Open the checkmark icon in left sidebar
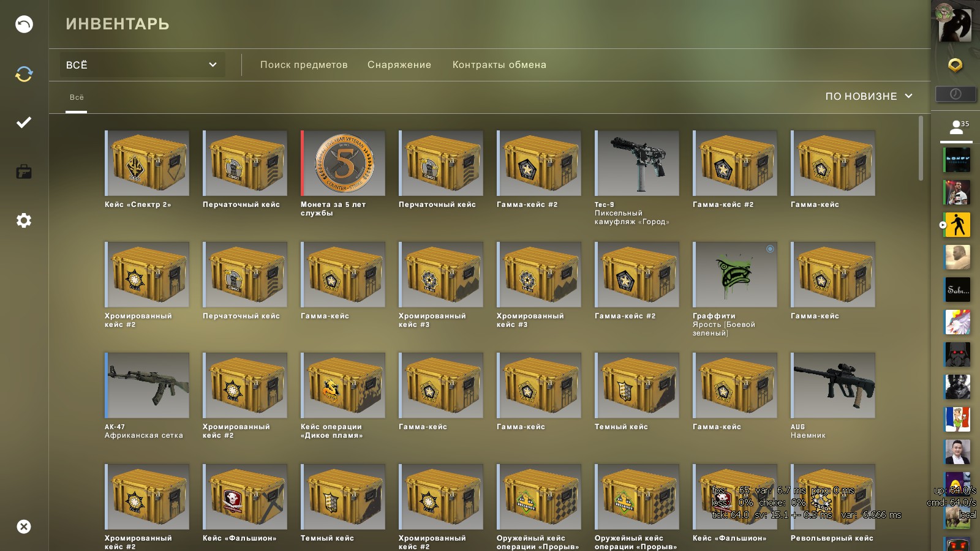This screenshot has height=551, width=980. tap(24, 122)
